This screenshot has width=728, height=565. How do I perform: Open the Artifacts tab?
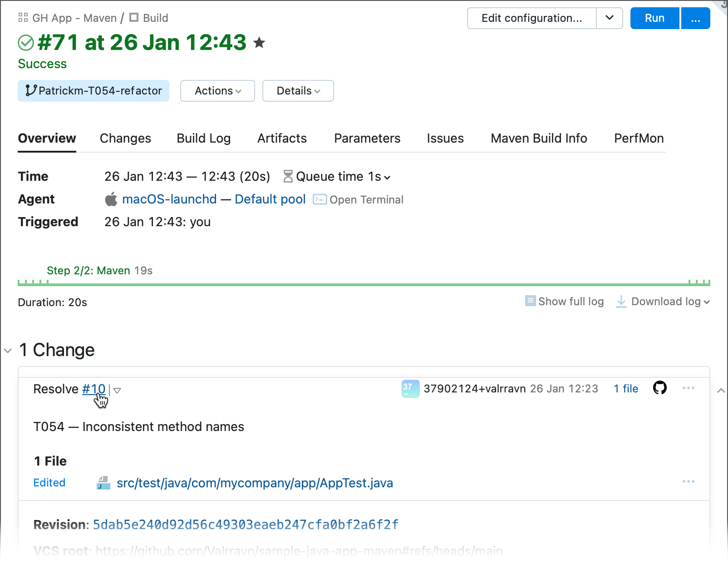tap(282, 138)
